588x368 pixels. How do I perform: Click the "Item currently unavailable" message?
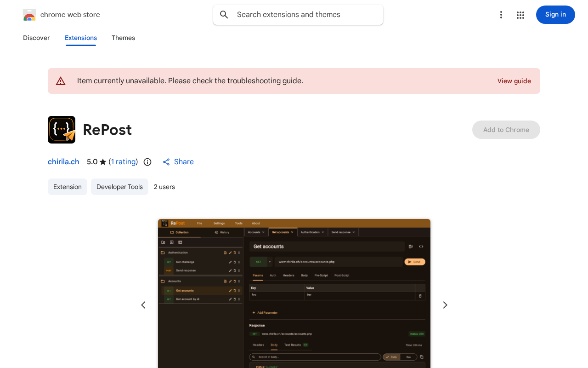pyautogui.click(x=190, y=81)
